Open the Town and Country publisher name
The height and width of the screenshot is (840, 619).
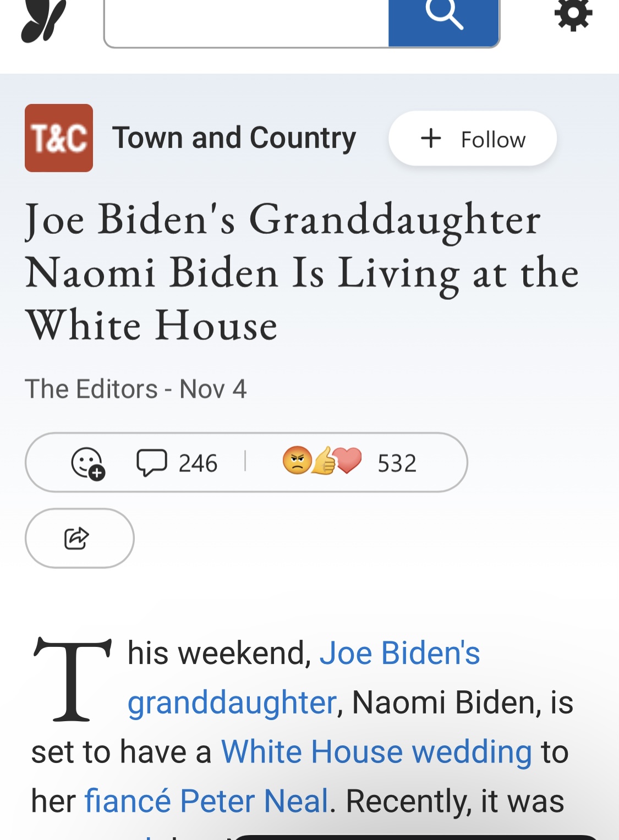tap(234, 138)
